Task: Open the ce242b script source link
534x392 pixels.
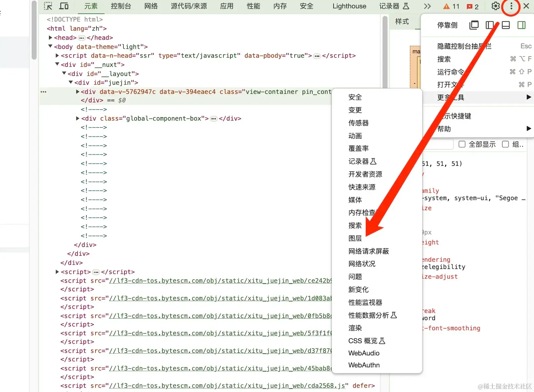Action: (x=220, y=281)
